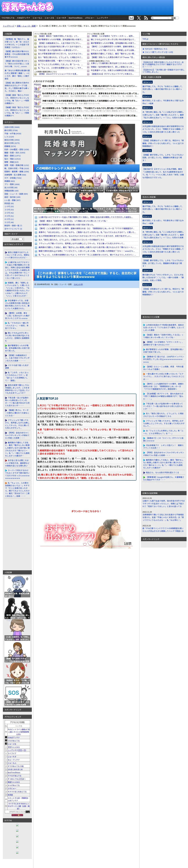
Task: Open the 旦那の浮気 (5686) category
Action: (12, 127)
